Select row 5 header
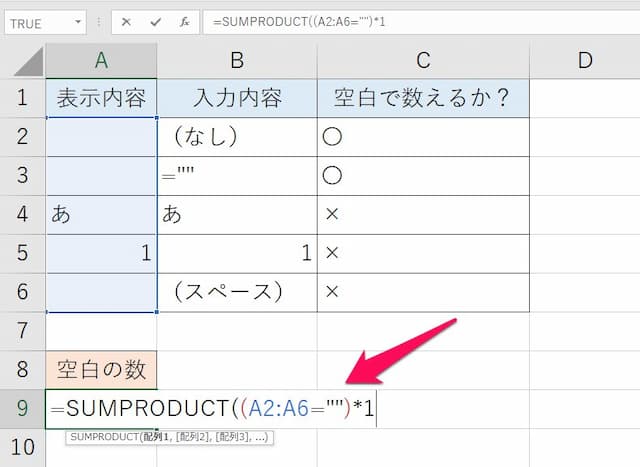Image resolution: width=640 pixels, height=467 pixels. coord(22,253)
